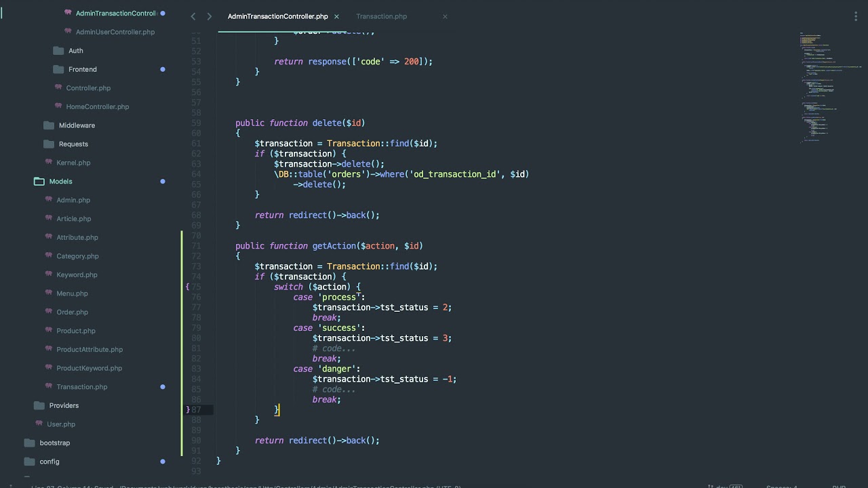868x488 pixels.
Task: Click the PHP icon beside Keyword.php
Action: coord(50,274)
